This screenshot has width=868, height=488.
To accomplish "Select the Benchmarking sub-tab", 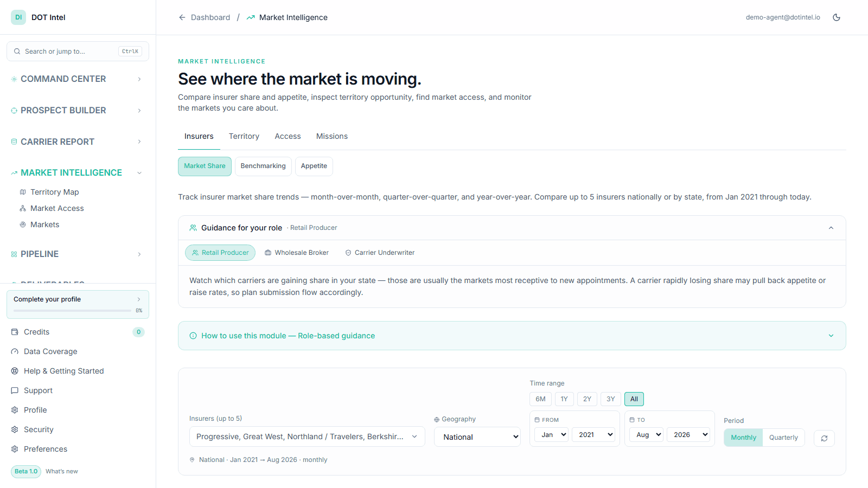I will click(x=263, y=166).
